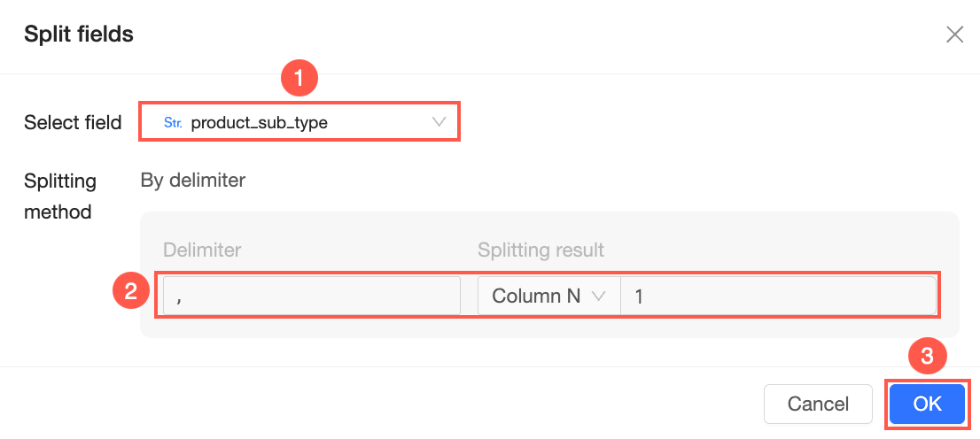Image resolution: width=980 pixels, height=439 pixels.
Task: Click the Str. string type icon
Action: (173, 123)
